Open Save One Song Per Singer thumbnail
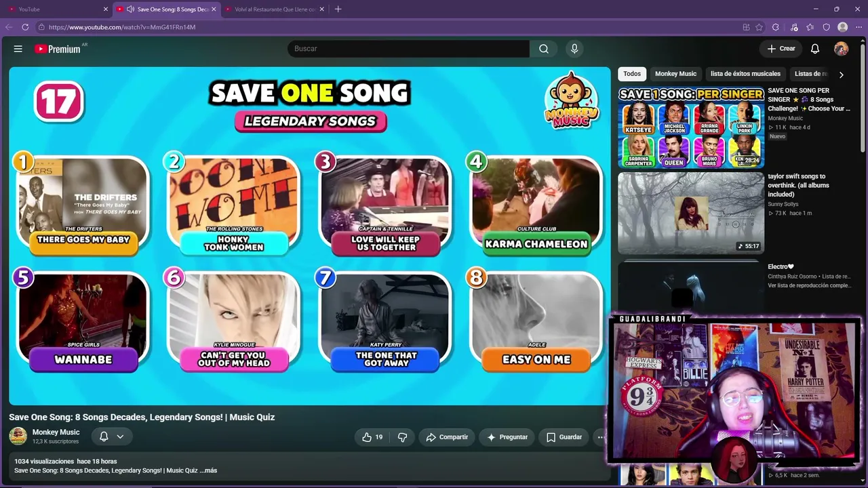Viewport: 868px width, 488px height. click(691, 127)
